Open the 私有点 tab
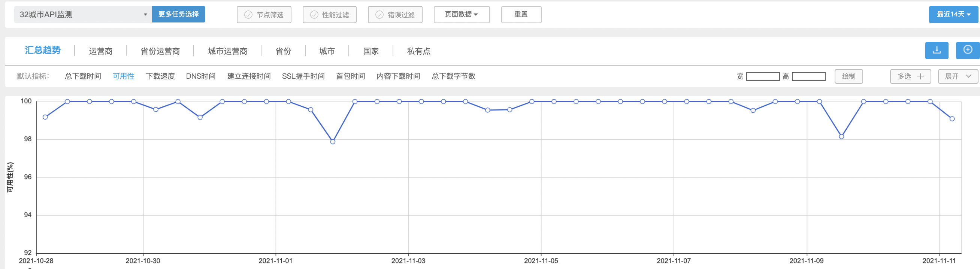Image resolution: width=980 pixels, height=269 pixels. [x=418, y=51]
